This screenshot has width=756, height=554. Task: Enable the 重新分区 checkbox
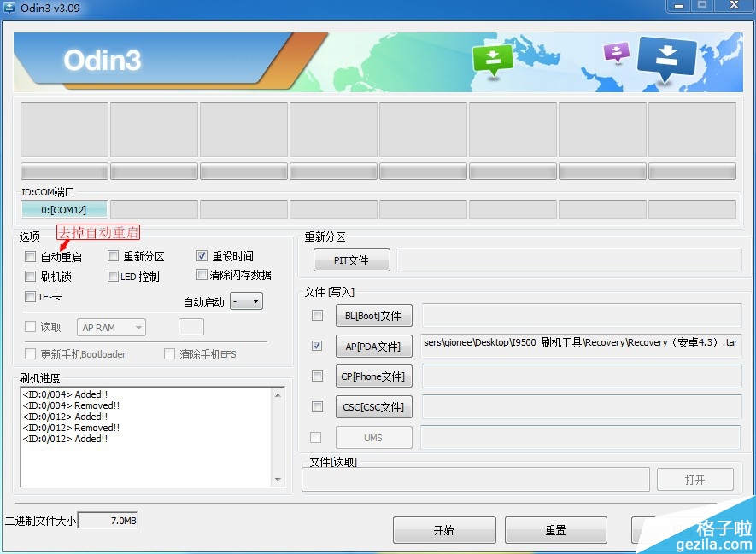click(113, 255)
